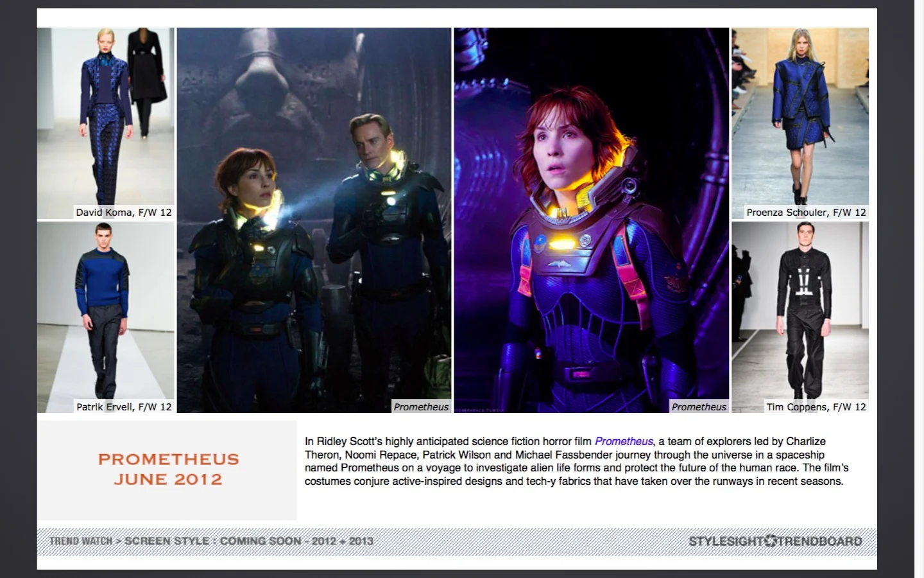This screenshot has width=924, height=578.
Task: Click 'TREND WATCH' in the footer breadcrumb
Action: [x=81, y=541]
